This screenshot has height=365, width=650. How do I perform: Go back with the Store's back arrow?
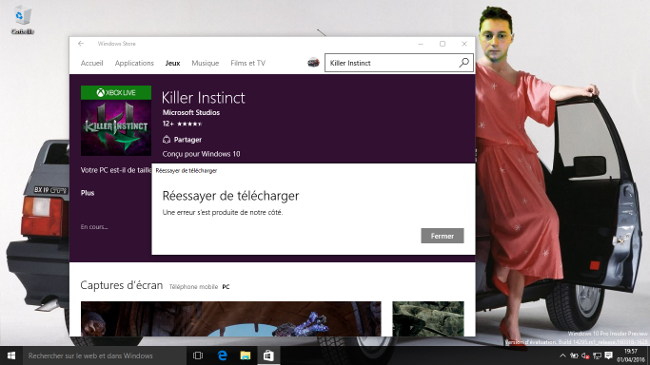coord(81,44)
